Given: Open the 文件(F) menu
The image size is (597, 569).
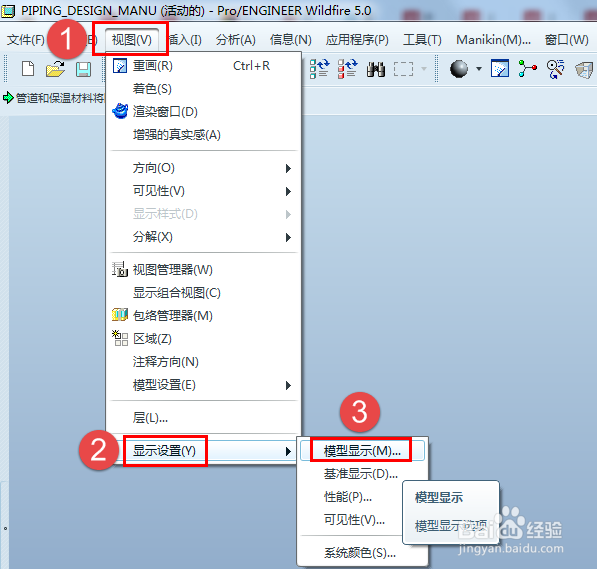Looking at the screenshot, I should tap(26, 40).
